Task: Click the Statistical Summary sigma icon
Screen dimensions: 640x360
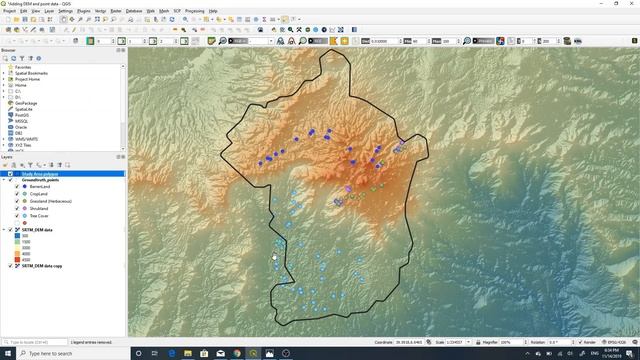Action: (x=264, y=19)
